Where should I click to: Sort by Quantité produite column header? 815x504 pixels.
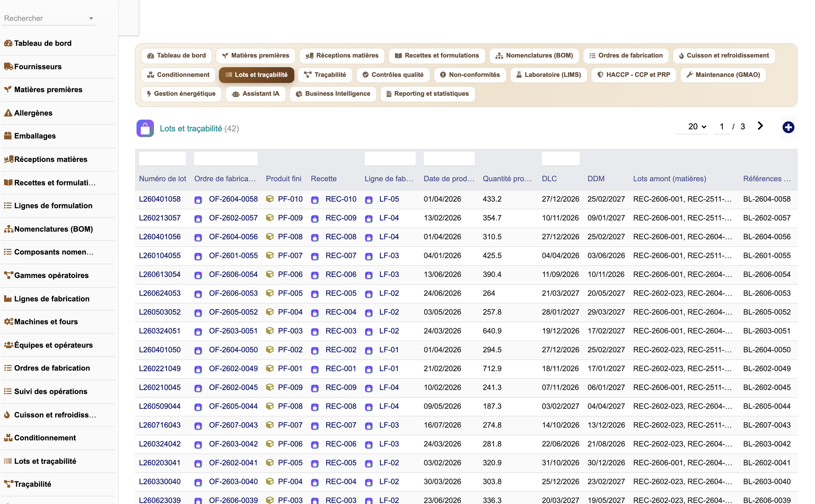pyautogui.click(x=507, y=179)
